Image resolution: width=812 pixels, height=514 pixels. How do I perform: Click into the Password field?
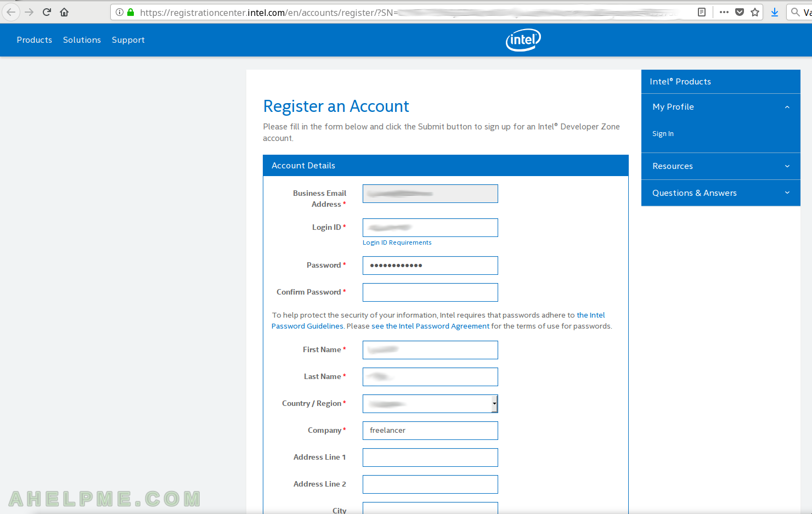click(430, 266)
